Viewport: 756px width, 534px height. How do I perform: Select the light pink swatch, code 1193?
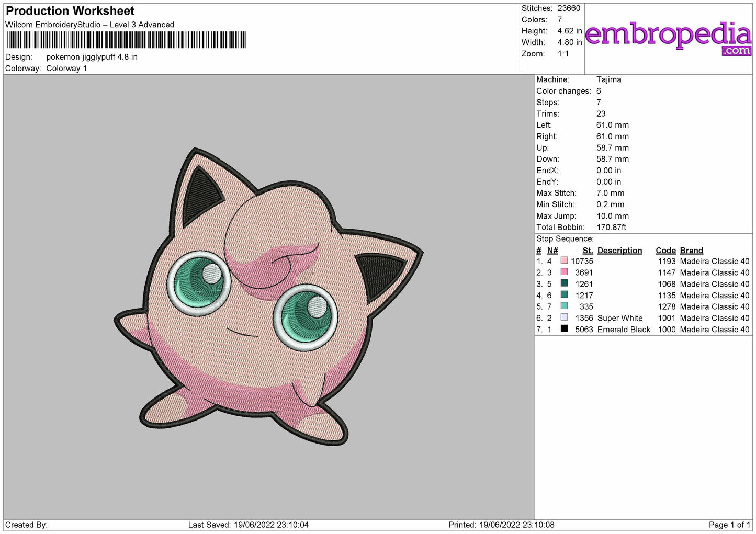click(564, 260)
